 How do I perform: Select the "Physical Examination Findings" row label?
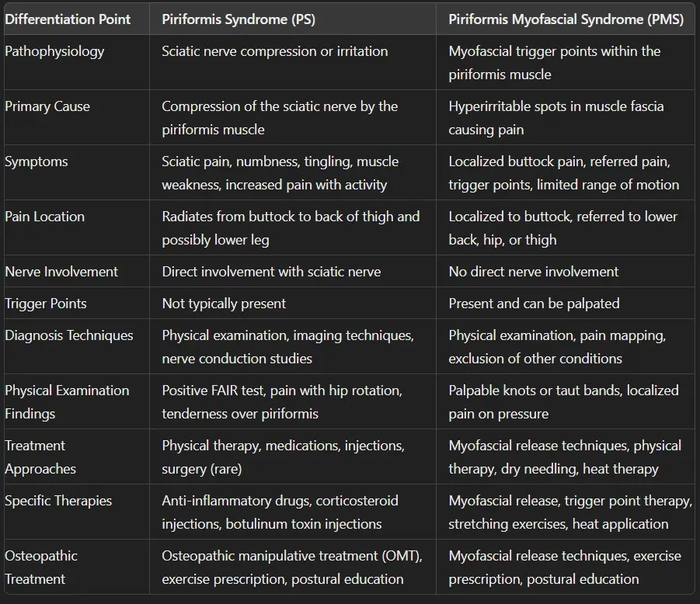(x=67, y=401)
